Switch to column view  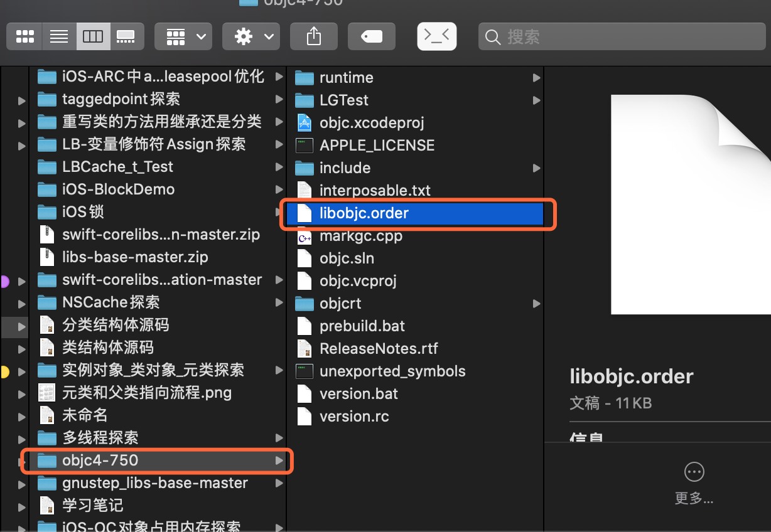coord(93,37)
